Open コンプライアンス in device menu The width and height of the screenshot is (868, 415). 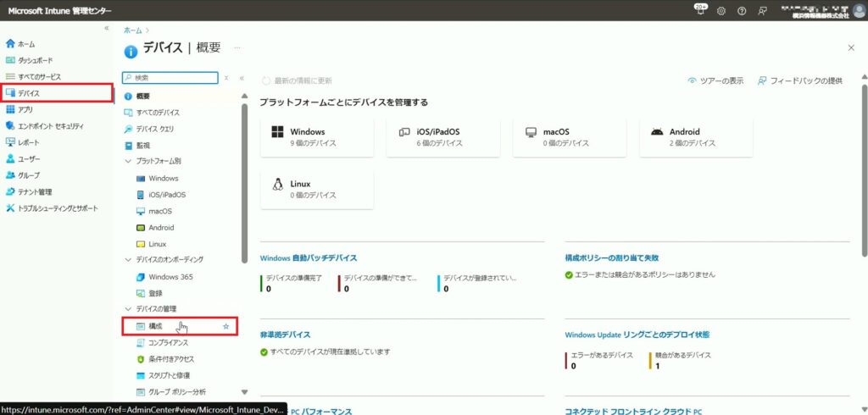[163, 343]
